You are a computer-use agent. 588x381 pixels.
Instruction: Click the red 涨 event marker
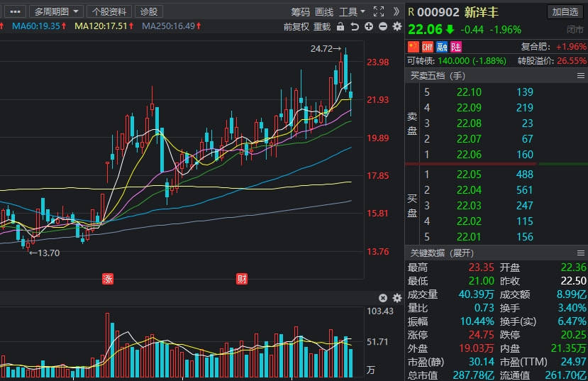(x=108, y=279)
